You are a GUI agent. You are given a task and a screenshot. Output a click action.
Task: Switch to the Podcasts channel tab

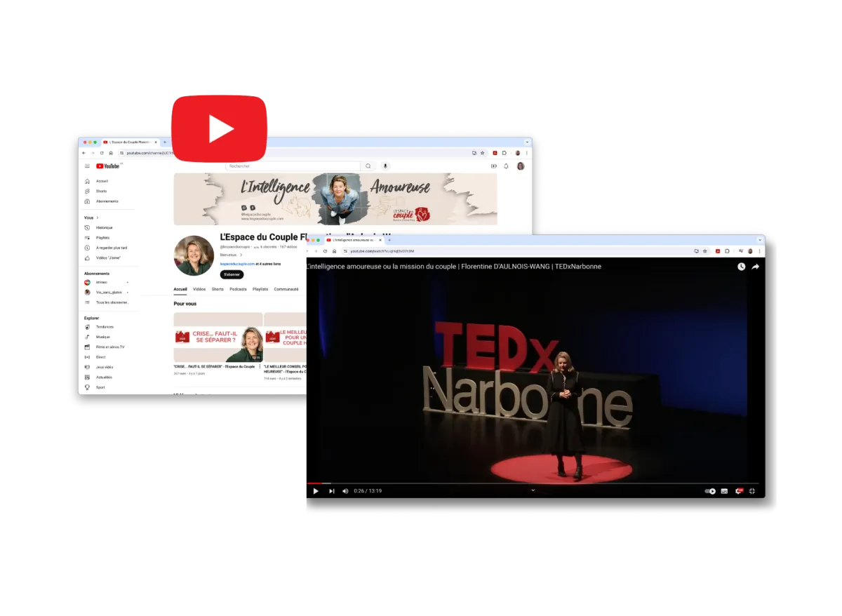pos(238,289)
